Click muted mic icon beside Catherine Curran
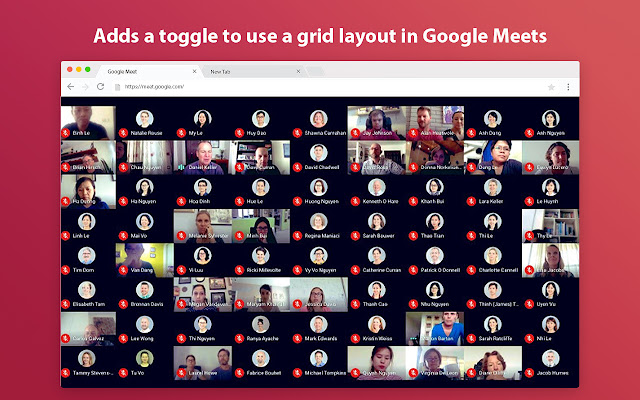 tap(353, 270)
